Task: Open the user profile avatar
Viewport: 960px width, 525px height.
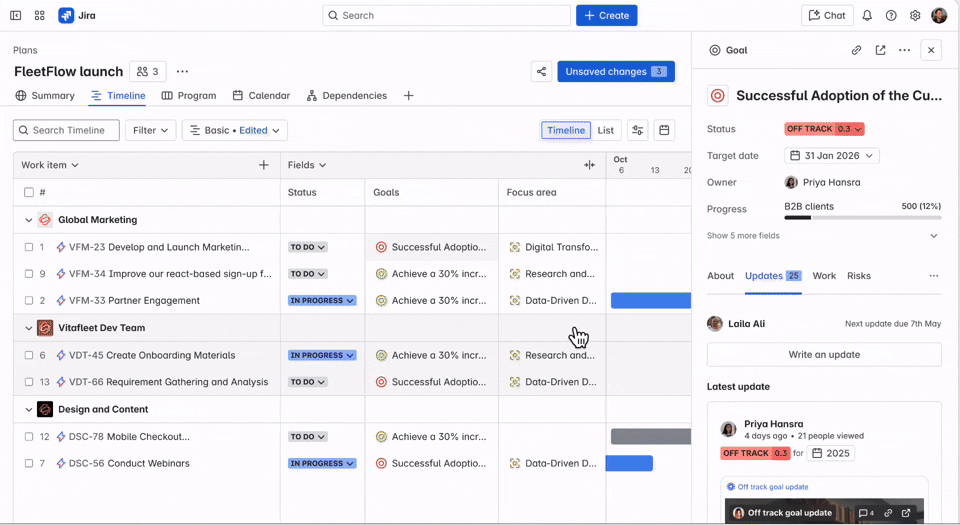Action: point(939,15)
